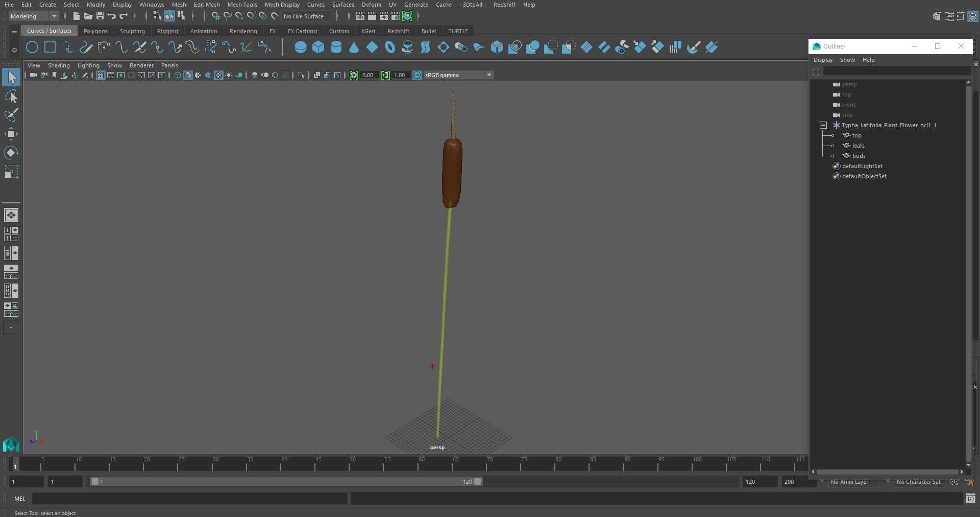Choose the Lasso select tool
Viewport: 980px width, 517px height.
[x=11, y=97]
